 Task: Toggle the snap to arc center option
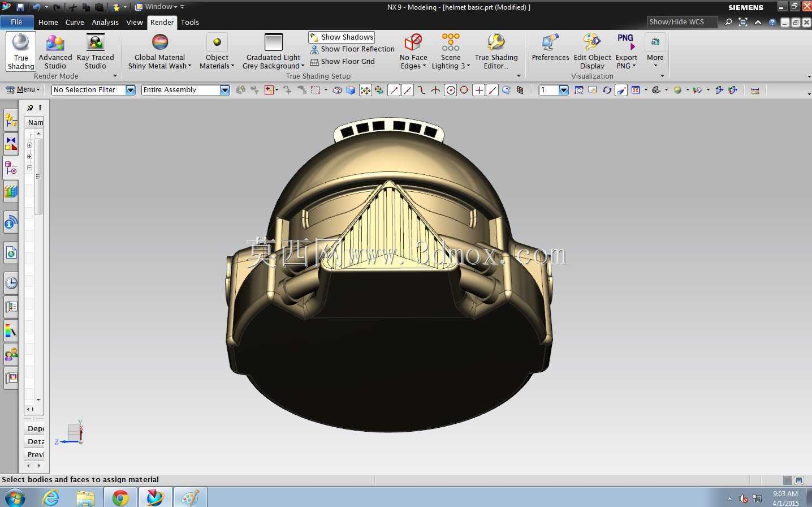click(x=450, y=90)
